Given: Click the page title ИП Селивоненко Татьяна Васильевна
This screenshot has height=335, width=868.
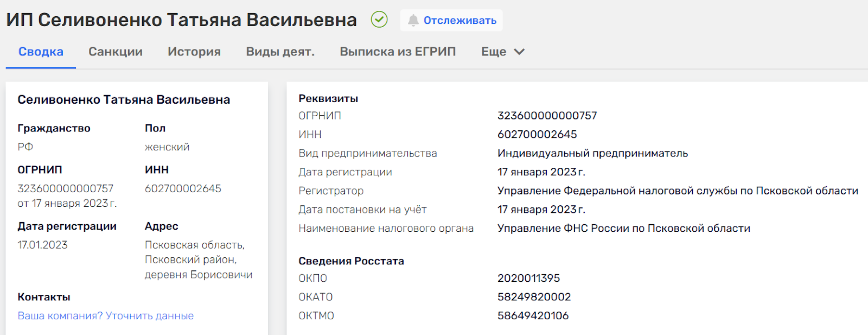Looking at the screenshot, I should pyautogui.click(x=181, y=20).
